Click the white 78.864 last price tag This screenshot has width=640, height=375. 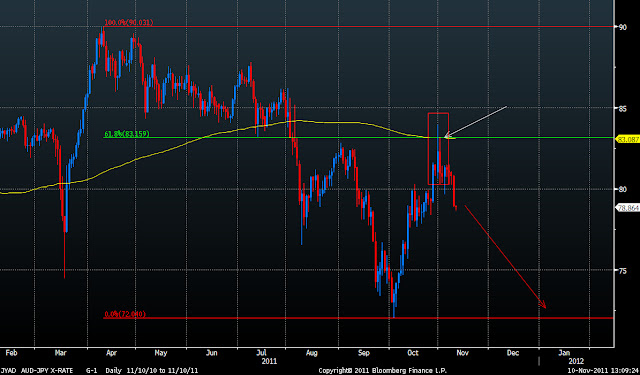click(x=628, y=207)
